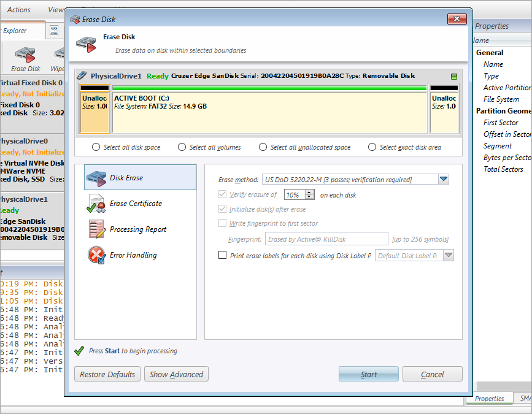Choose 'Select all unallocated space' option
532x414 pixels.
pyautogui.click(x=263, y=147)
